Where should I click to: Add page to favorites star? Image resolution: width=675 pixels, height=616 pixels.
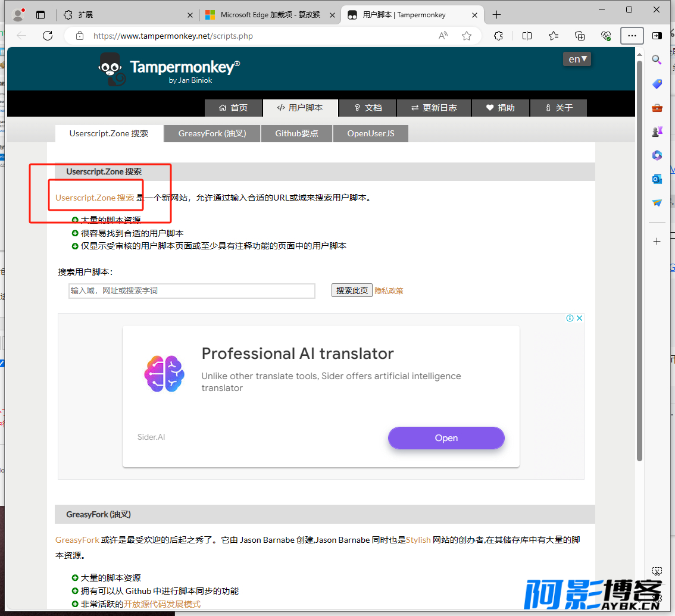point(467,36)
